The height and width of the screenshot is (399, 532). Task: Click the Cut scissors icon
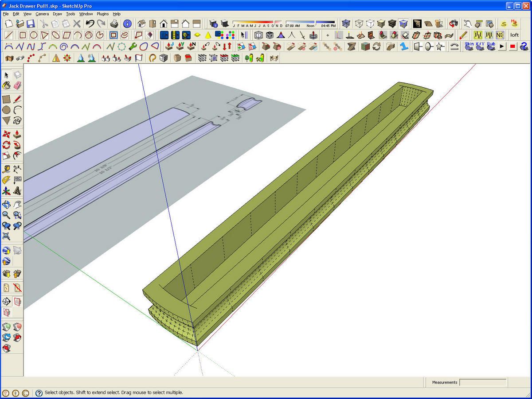43,23
